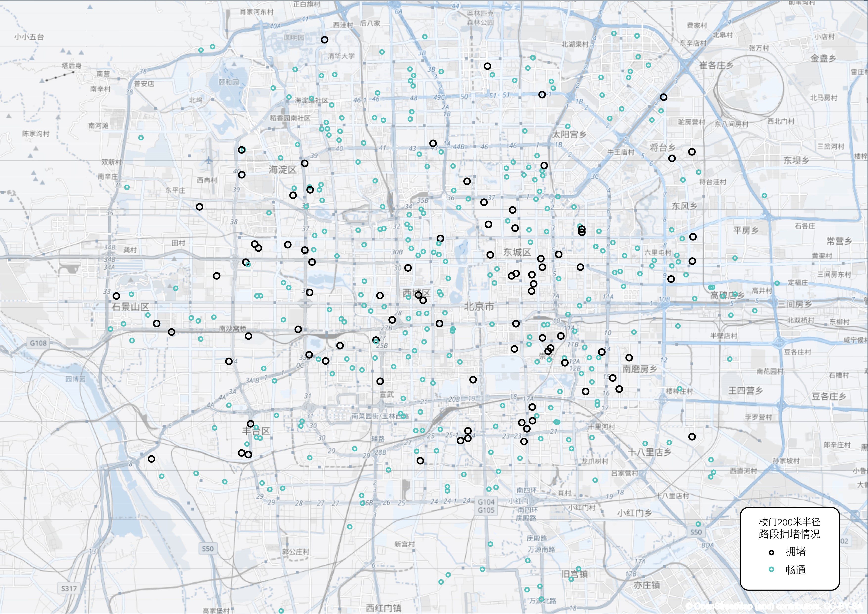Click the 北京市 city label
The image size is (868, 614).
pyautogui.click(x=479, y=307)
